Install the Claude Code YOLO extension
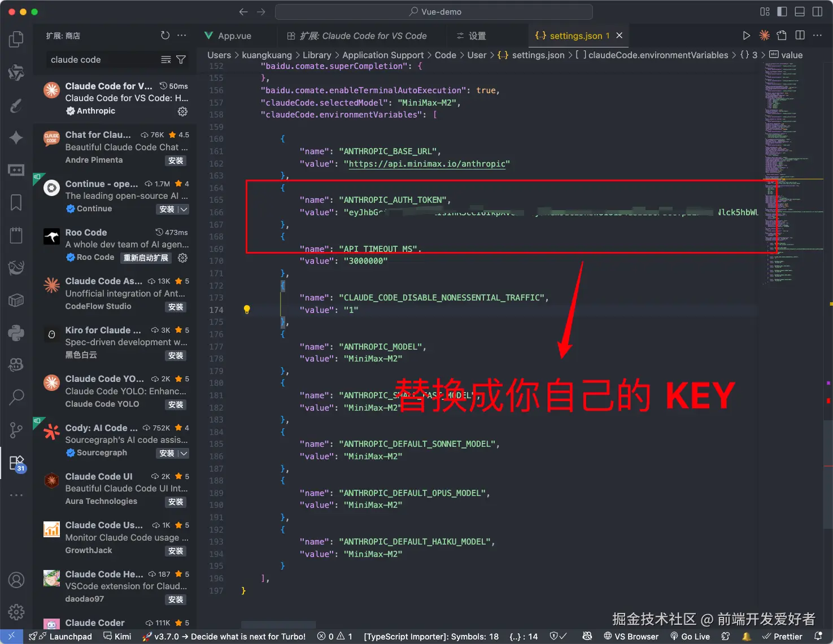Viewport: 833px width, 644px height. [x=176, y=405]
